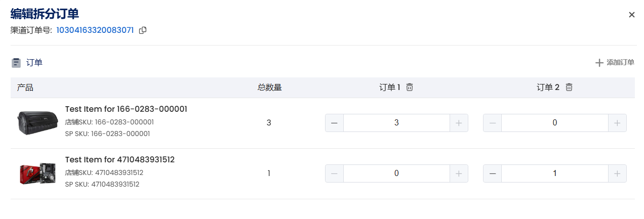
Task: Increase 订单 1 quantity for item 4710483931512
Action: (x=459, y=173)
